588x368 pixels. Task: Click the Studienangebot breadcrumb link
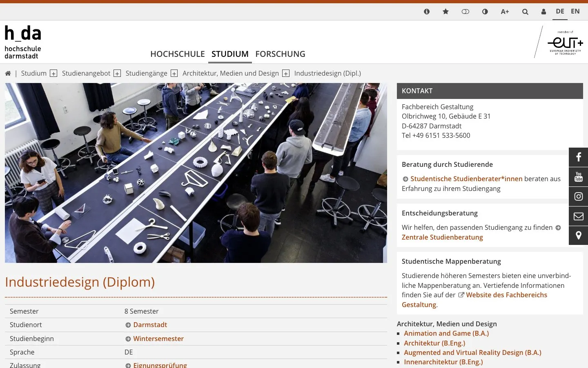pos(86,73)
